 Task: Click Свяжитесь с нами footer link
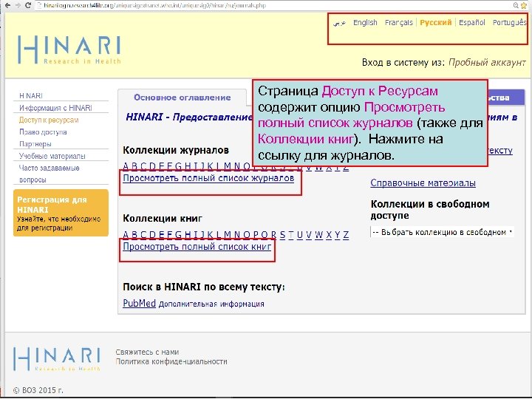147,352
